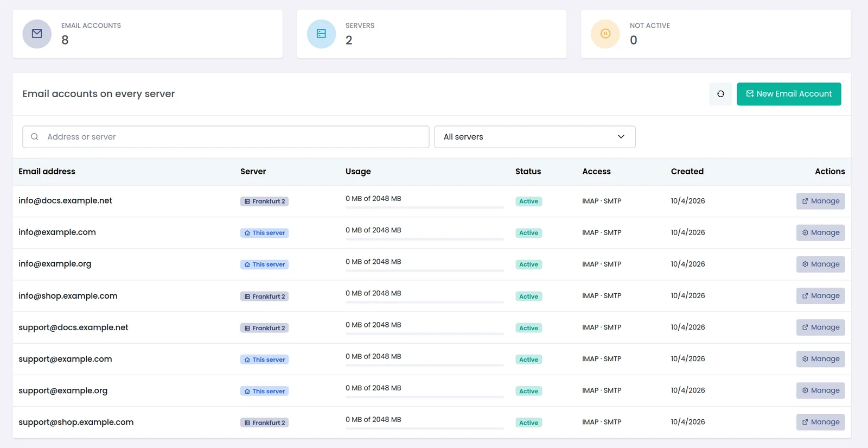The height and width of the screenshot is (448, 868).
Task: Click Frankfurt 2 badge for support@shop.example.com
Action: coord(264,422)
